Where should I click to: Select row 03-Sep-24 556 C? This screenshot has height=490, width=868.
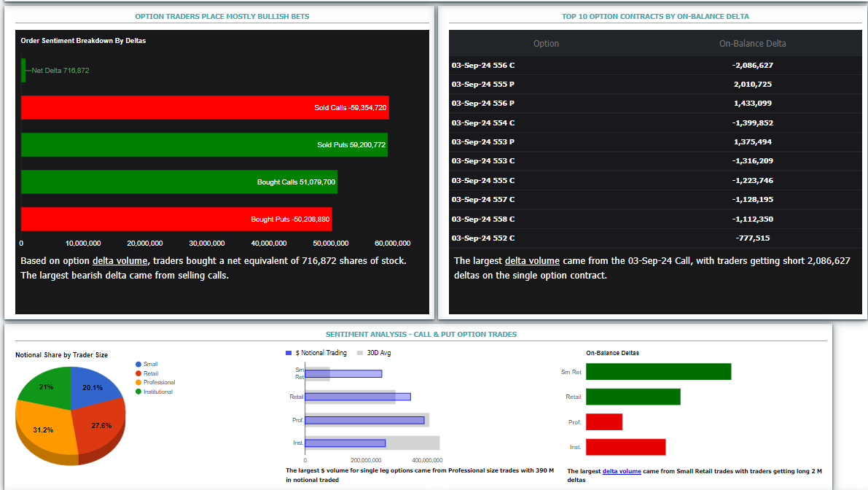point(655,66)
